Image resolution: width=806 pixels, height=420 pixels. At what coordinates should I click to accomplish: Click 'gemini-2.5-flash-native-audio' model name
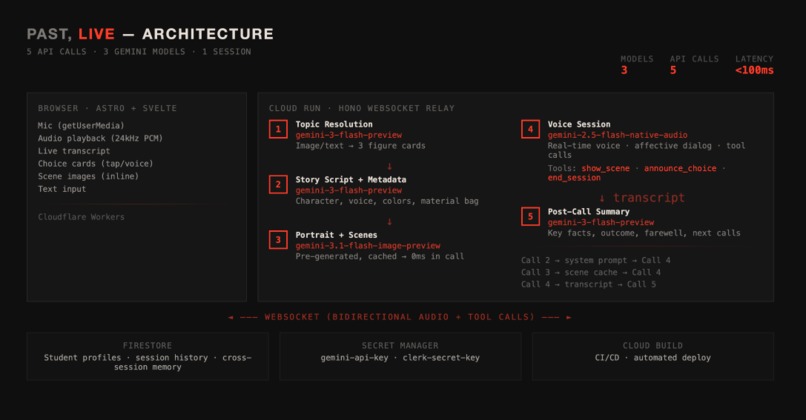tap(617, 135)
